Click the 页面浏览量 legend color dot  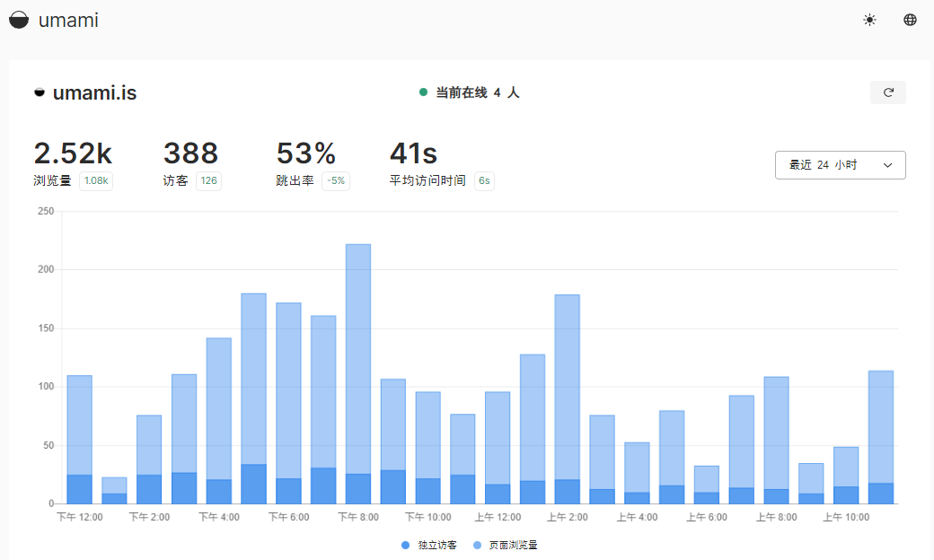[477, 545]
